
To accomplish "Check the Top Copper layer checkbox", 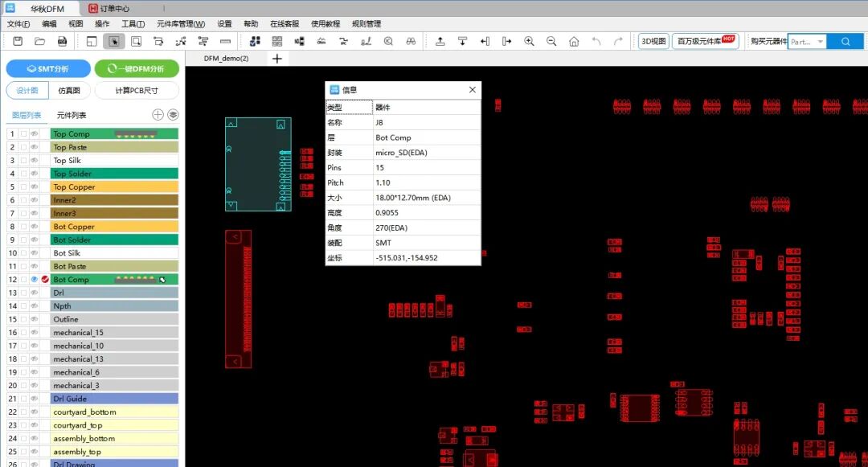I will (x=24, y=187).
